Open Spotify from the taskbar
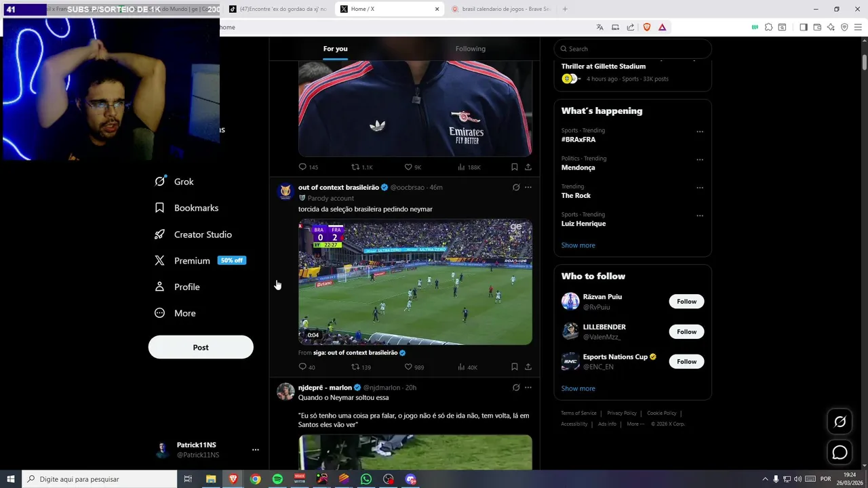Screen dimensions: 868x488 (277, 479)
